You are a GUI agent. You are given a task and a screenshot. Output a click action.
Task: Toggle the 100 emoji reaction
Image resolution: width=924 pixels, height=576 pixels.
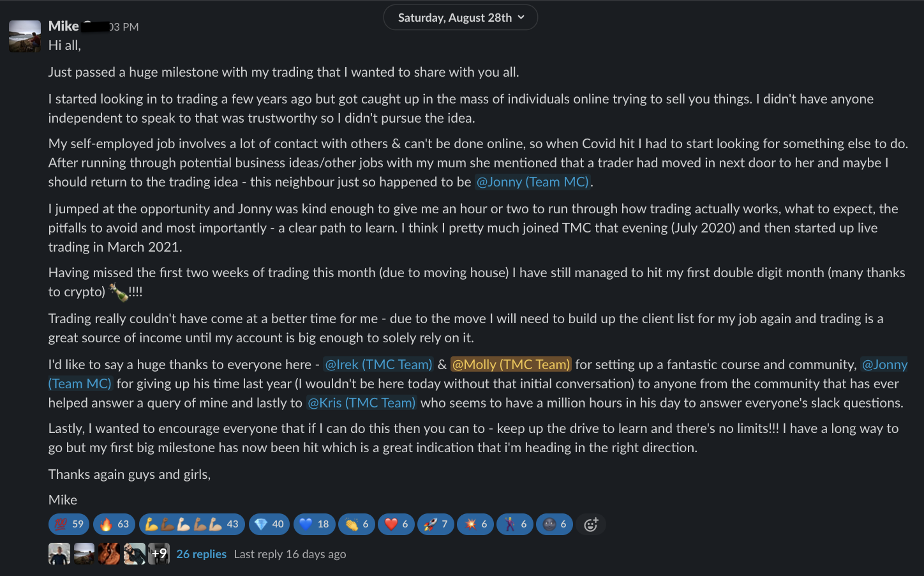pyautogui.click(x=69, y=524)
